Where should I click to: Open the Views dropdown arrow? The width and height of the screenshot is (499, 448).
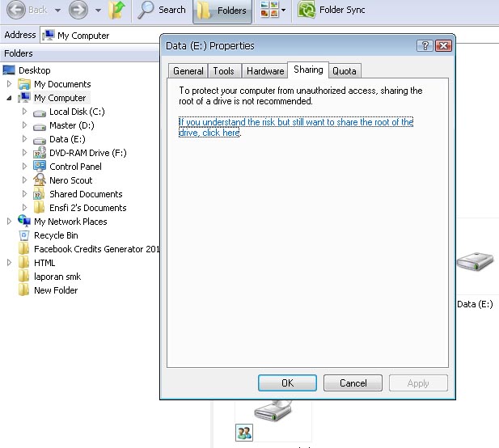(x=283, y=10)
